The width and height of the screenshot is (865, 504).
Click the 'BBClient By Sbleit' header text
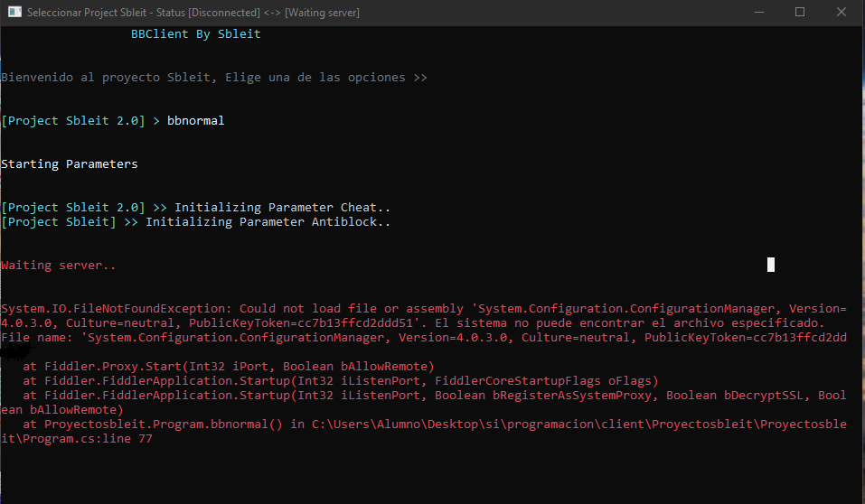[195, 34]
